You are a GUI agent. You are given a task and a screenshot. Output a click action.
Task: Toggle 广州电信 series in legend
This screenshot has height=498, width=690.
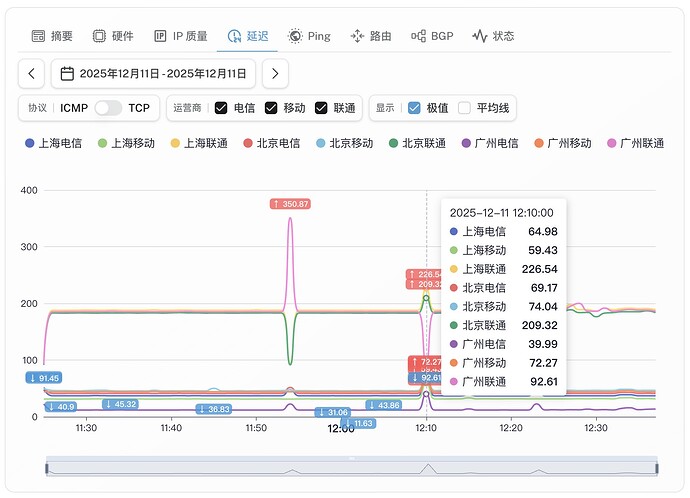coord(490,143)
